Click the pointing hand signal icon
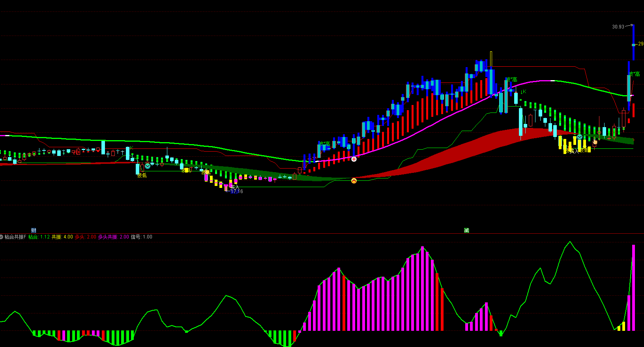This screenshot has height=347, width=644. point(595,141)
